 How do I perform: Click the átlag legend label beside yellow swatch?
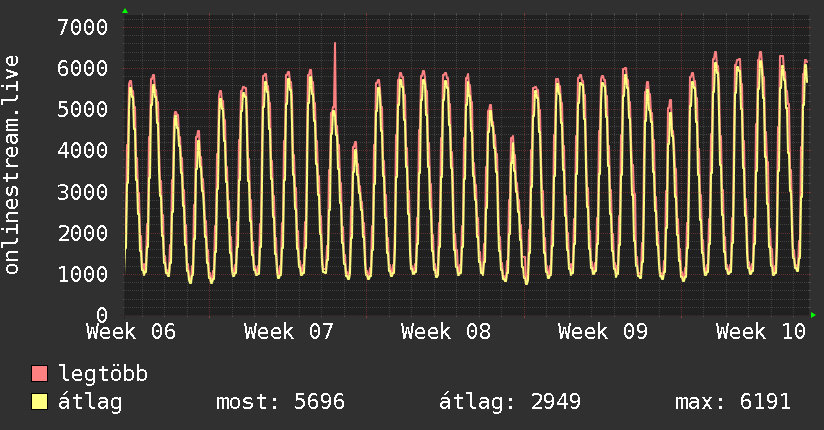pos(90,402)
